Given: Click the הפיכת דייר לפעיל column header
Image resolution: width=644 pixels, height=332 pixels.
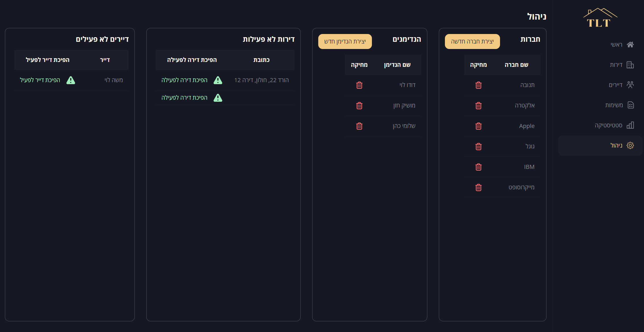Looking at the screenshot, I should [x=48, y=60].
